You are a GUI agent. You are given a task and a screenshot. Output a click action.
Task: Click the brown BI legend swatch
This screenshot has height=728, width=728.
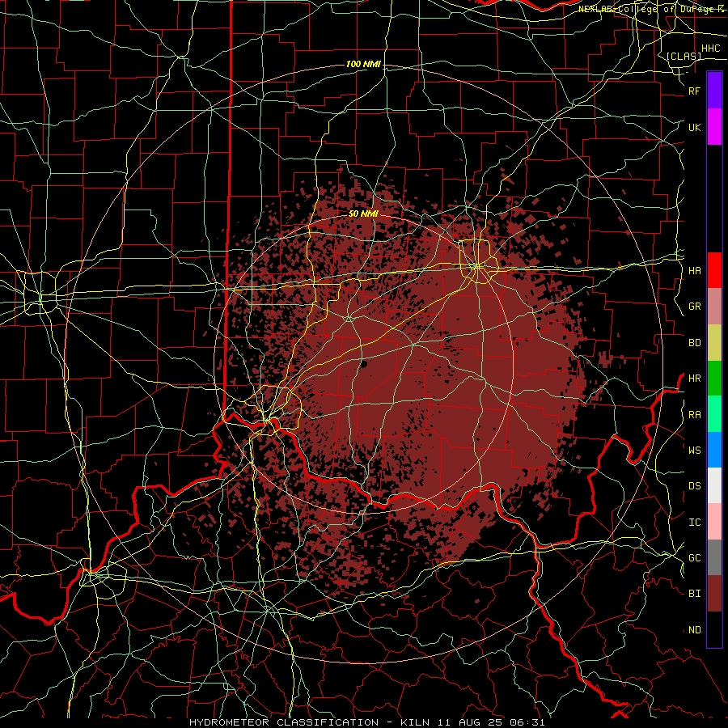click(x=714, y=594)
